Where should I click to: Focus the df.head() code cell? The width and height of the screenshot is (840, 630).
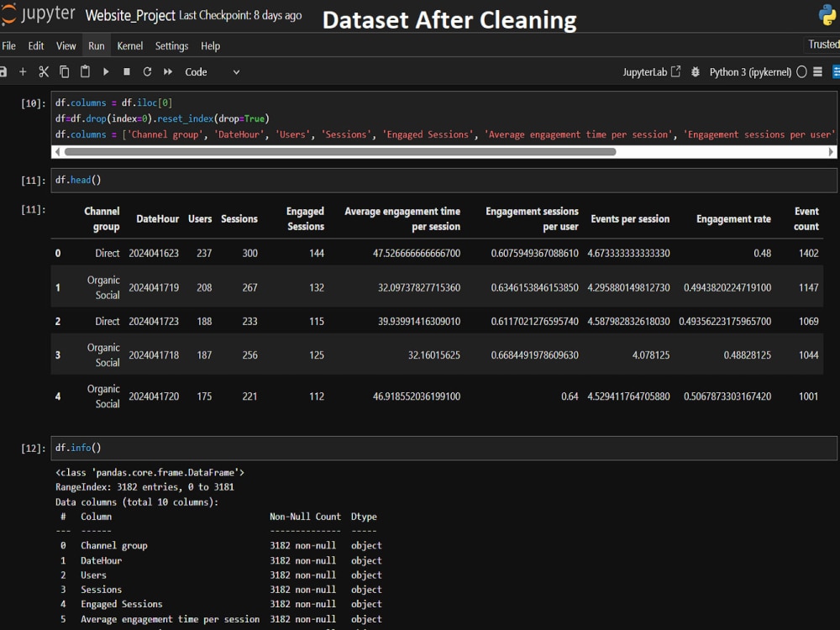pyautogui.click(x=444, y=180)
